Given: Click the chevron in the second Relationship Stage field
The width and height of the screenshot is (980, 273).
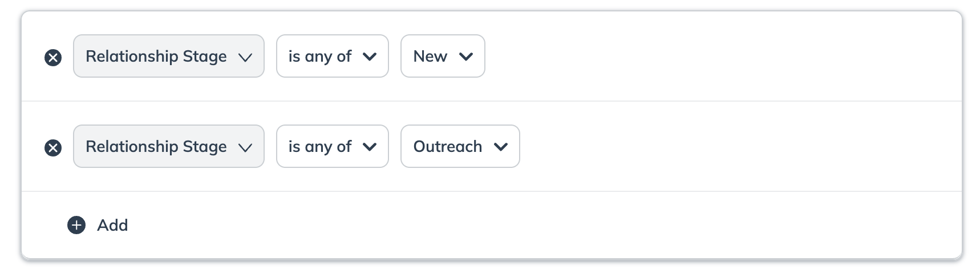Looking at the screenshot, I should coord(245,147).
